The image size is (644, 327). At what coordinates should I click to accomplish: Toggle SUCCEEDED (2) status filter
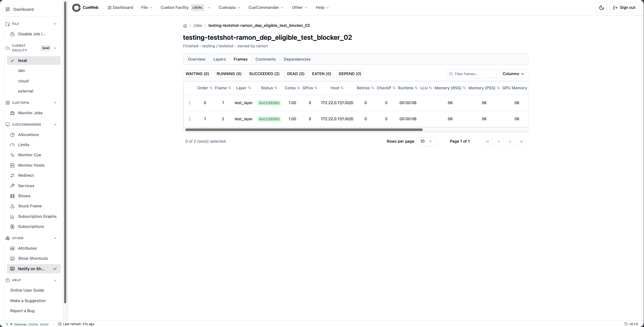pos(264,74)
